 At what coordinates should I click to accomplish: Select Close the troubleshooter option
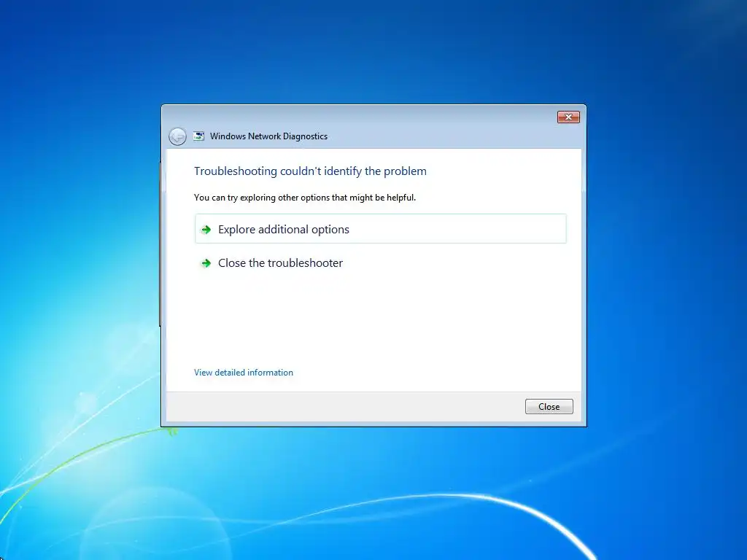[x=380, y=262]
